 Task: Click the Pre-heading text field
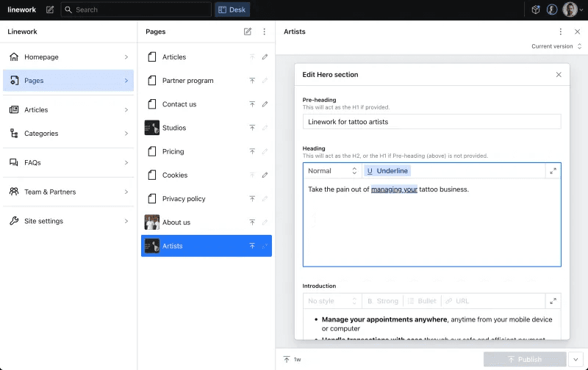pos(431,122)
